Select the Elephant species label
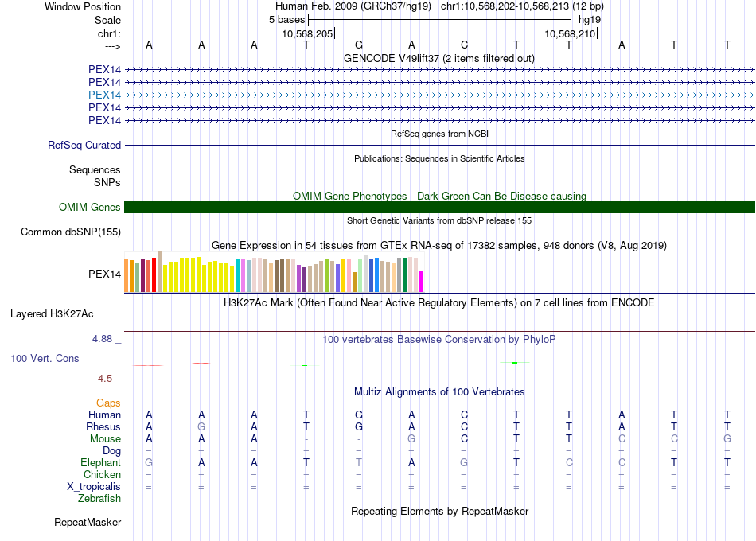This screenshot has height=541, width=756. [101, 463]
